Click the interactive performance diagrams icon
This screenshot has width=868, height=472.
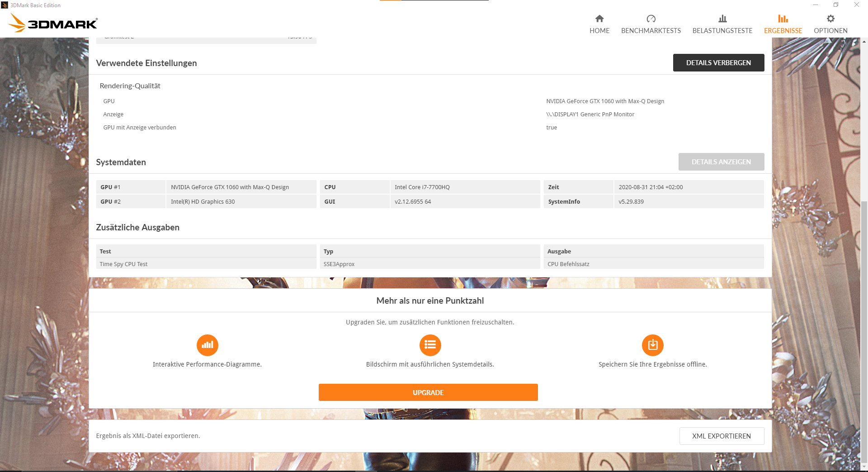coord(207,344)
